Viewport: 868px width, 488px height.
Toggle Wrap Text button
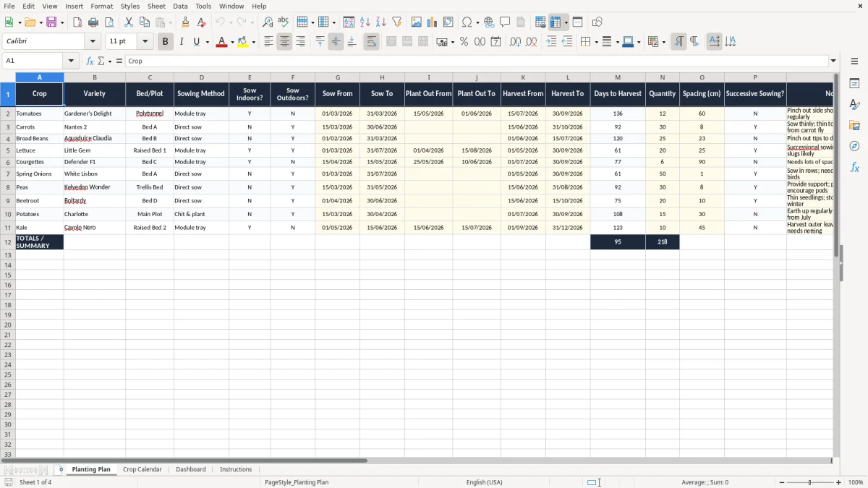[371, 42]
